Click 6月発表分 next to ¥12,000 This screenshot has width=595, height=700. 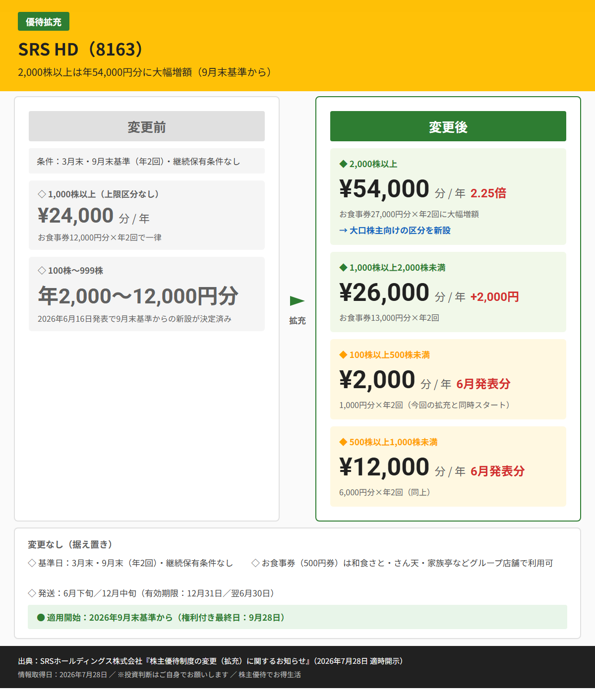497,471
